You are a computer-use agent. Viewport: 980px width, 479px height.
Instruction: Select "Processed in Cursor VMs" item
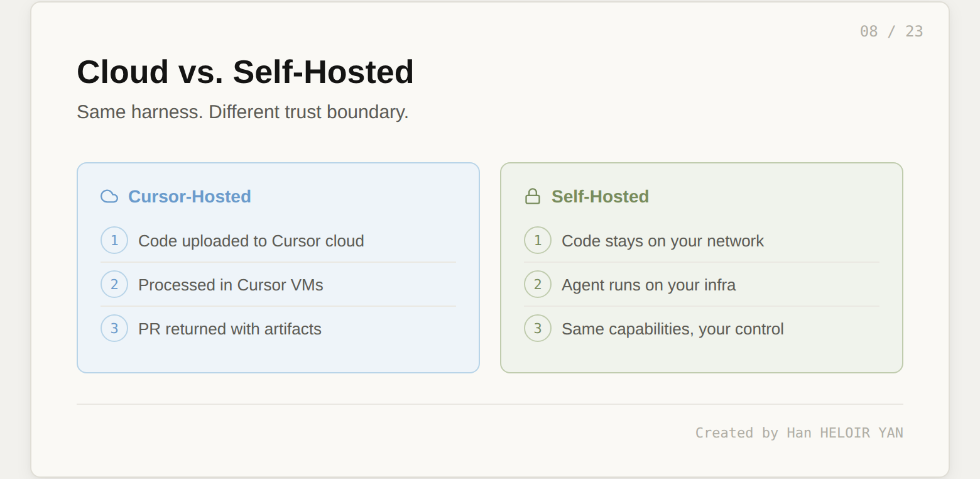[231, 285]
